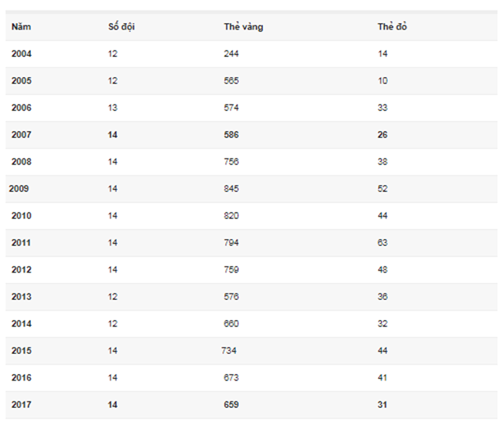Select yellow card value 845
Viewport: 504px width, 431px height.
point(231,189)
